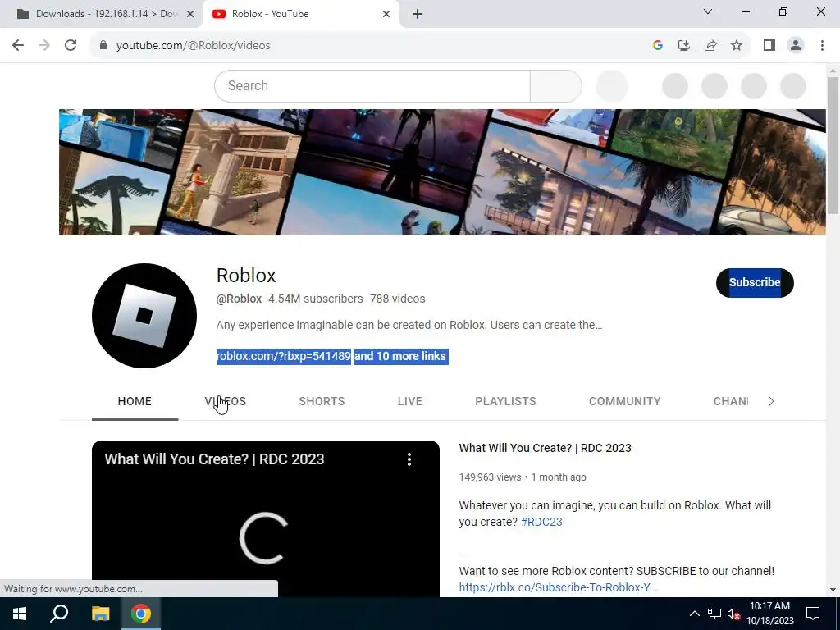Open the Chrome three-dot menu
Image resolution: width=840 pixels, height=630 pixels.
point(822,46)
